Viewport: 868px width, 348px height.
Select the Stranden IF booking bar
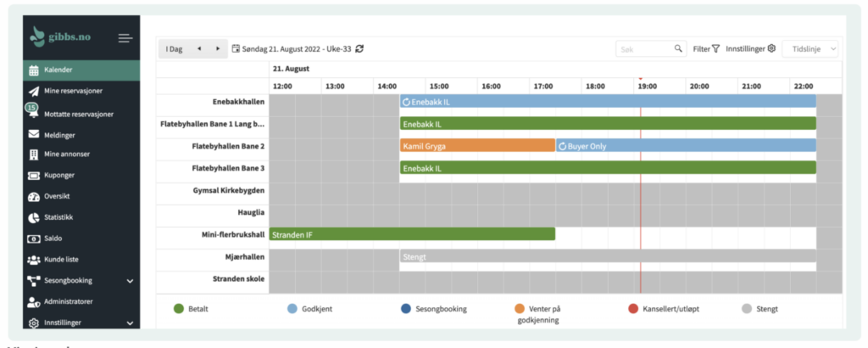tap(412, 234)
